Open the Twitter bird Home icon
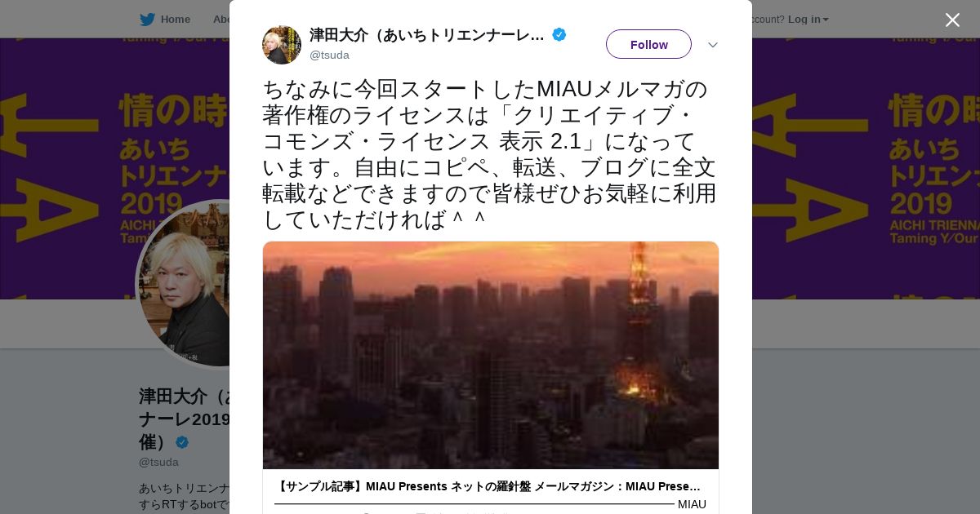980x514 pixels. [x=147, y=20]
